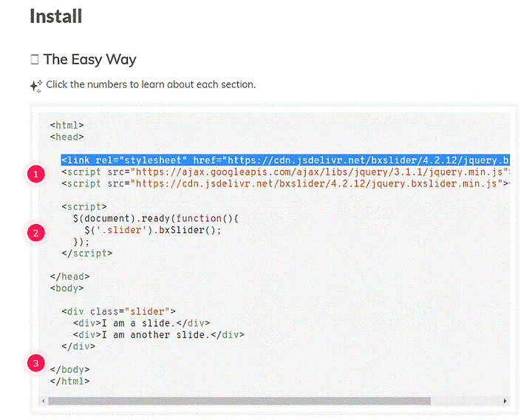532x420 pixels.
Task: Open the number 3 section marker
Action: point(35,363)
